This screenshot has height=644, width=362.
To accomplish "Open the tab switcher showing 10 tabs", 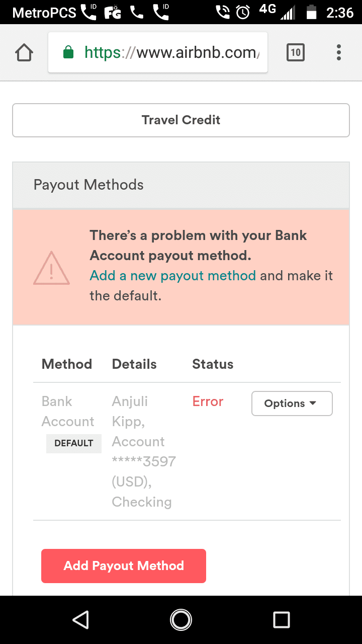I will [296, 52].
